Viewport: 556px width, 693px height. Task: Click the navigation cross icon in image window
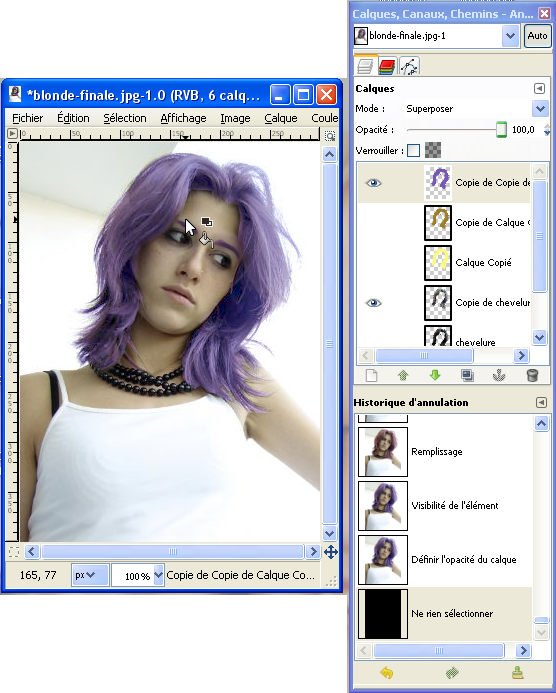[x=331, y=552]
